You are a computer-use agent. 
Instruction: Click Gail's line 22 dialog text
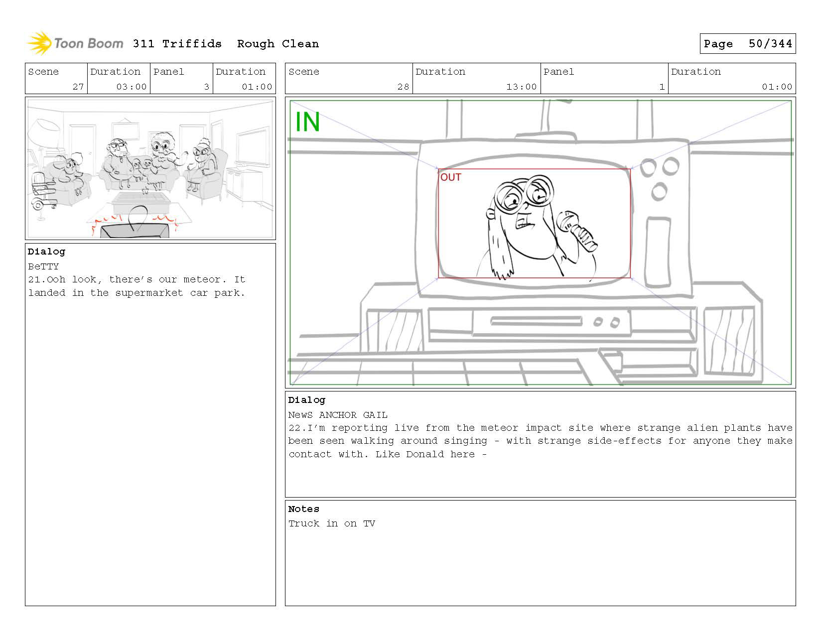click(540, 441)
